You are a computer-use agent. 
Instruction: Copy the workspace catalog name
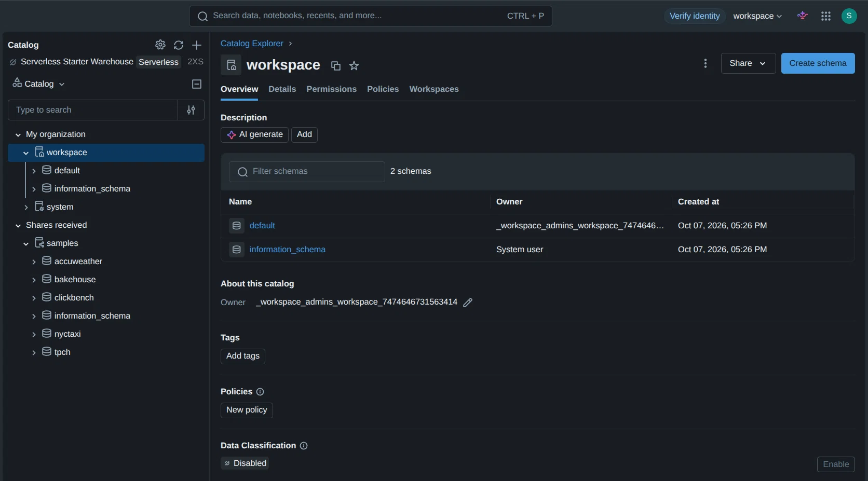(x=336, y=65)
